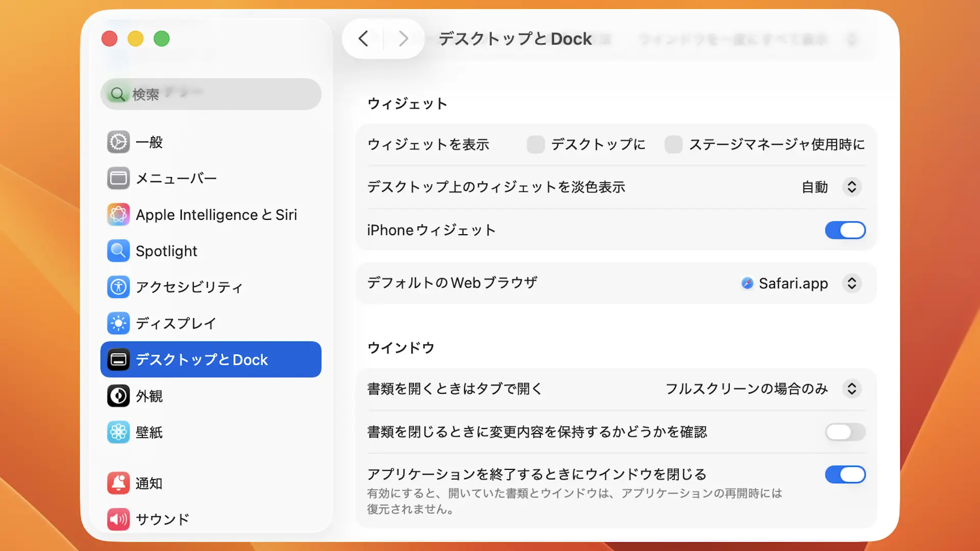This screenshot has height=551, width=980.
Task: Select デスクトップとDock in the sidebar
Action: (x=211, y=360)
